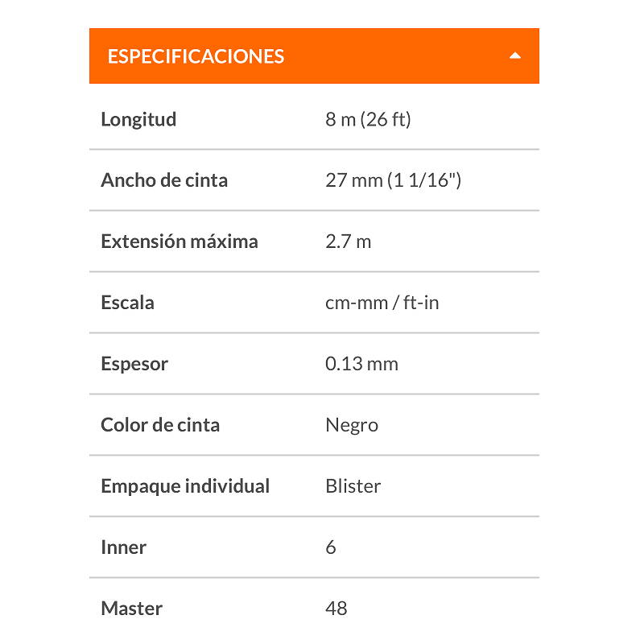Select the Empaque individual label
Viewport: 644px width, 644px height.
[x=185, y=486]
